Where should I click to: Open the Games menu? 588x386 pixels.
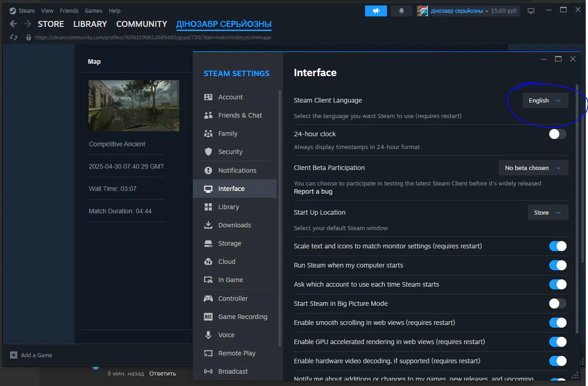(93, 10)
